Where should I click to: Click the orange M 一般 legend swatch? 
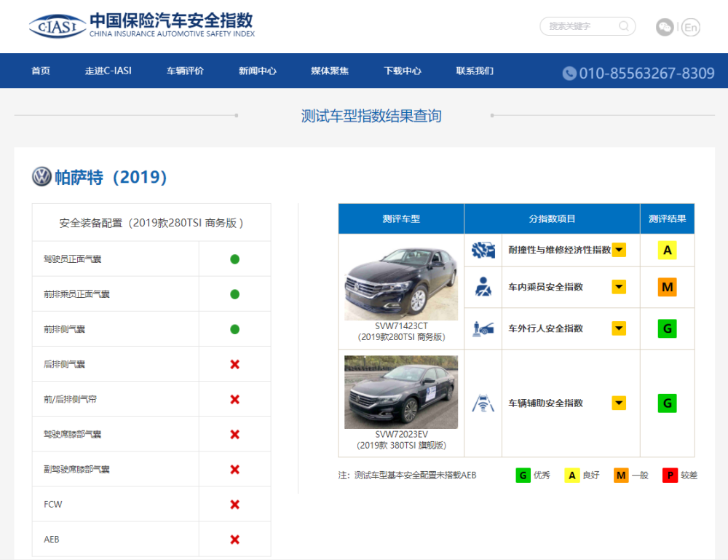tap(621, 475)
